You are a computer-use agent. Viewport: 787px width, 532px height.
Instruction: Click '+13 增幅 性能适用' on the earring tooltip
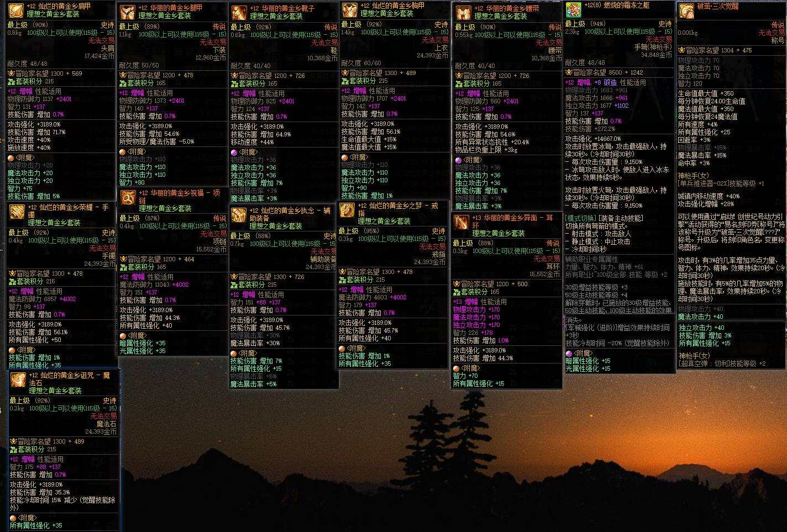480,302
